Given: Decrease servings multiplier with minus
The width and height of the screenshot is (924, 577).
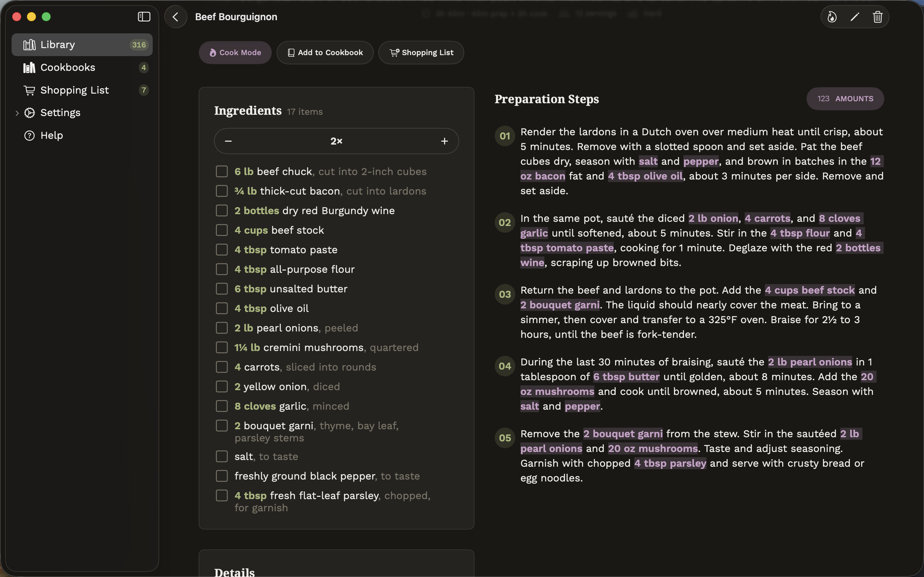Looking at the screenshot, I should click(x=228, y=141).
